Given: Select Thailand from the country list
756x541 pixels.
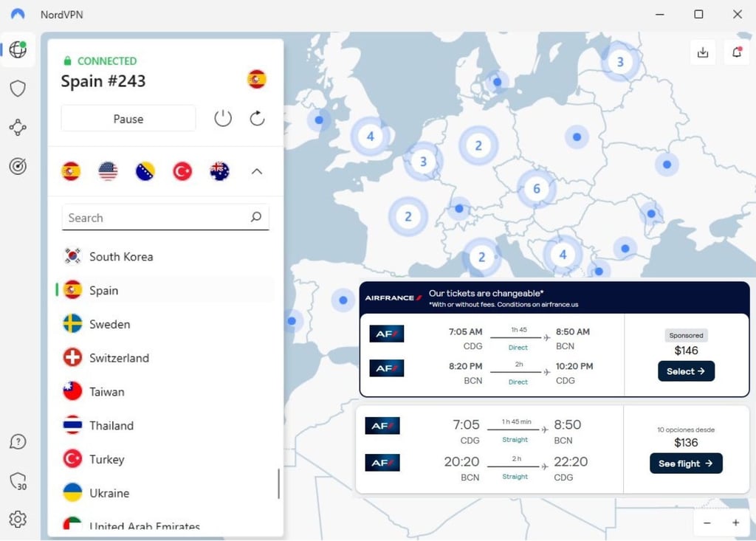Looking at the screenshot, I should point(165,425).
